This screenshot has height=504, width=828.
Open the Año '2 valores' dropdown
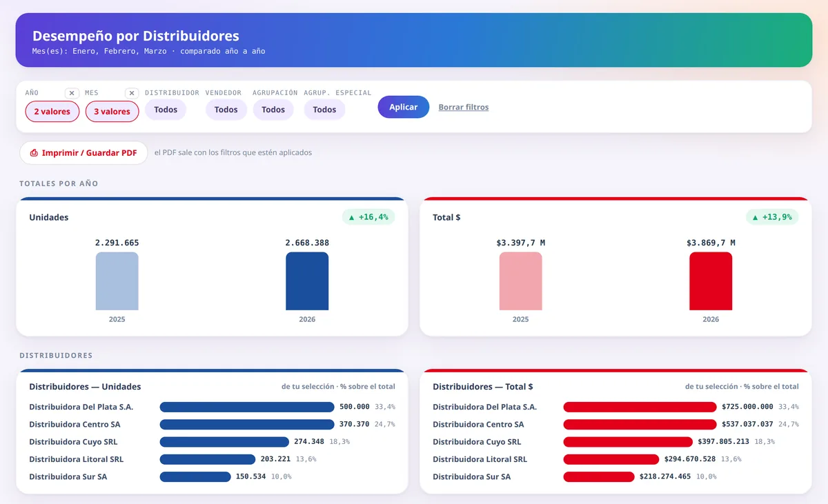coord(52,111)
